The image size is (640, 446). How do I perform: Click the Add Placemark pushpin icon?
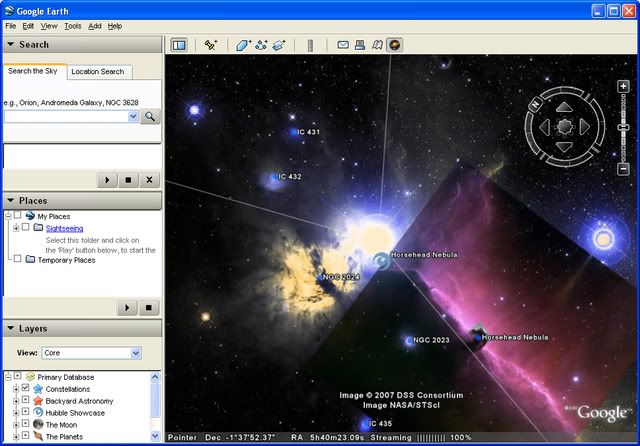[211, 45]
